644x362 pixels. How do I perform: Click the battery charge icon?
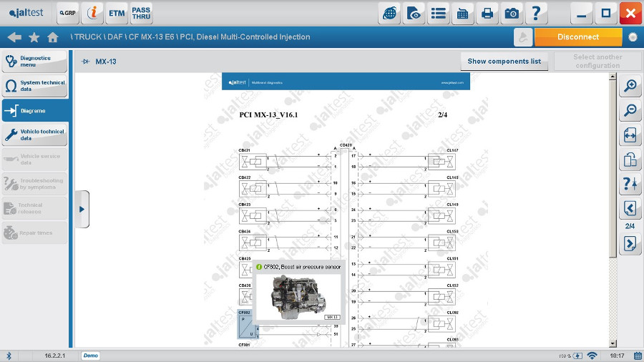pos(577,356)
